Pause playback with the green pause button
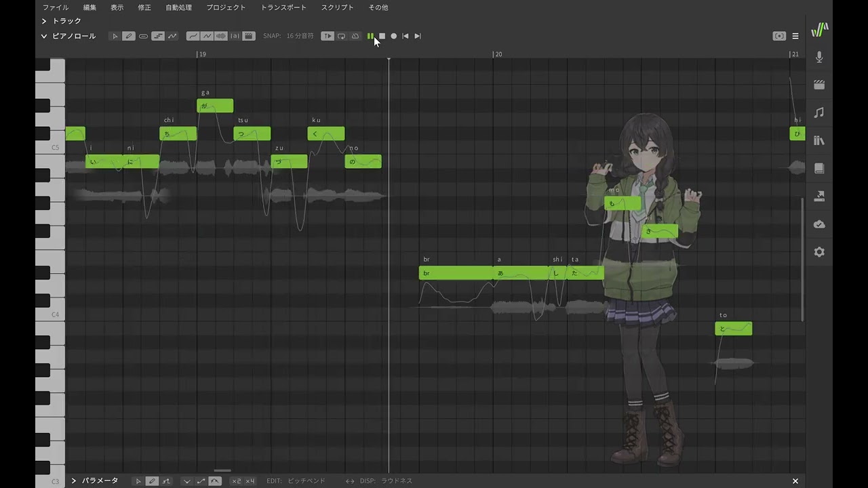868x488 pixels. point(370,36)
